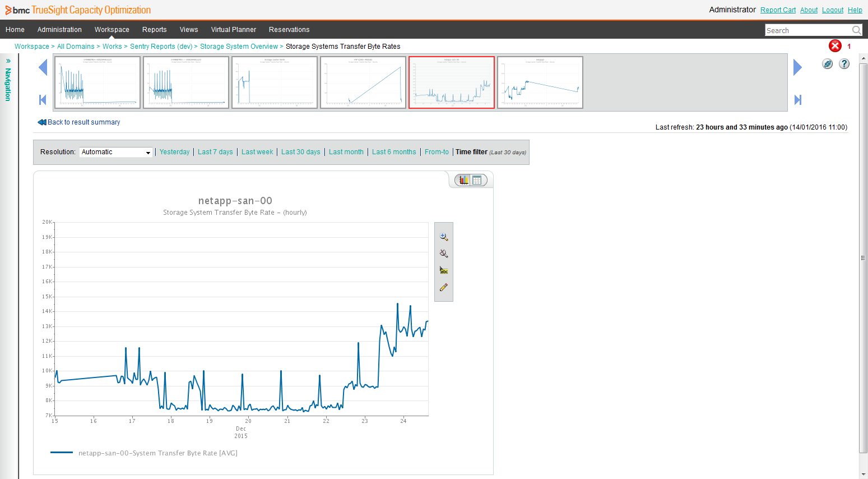Click the BMC TrueSight logo
868x479 pixels.
click(78, 10)
